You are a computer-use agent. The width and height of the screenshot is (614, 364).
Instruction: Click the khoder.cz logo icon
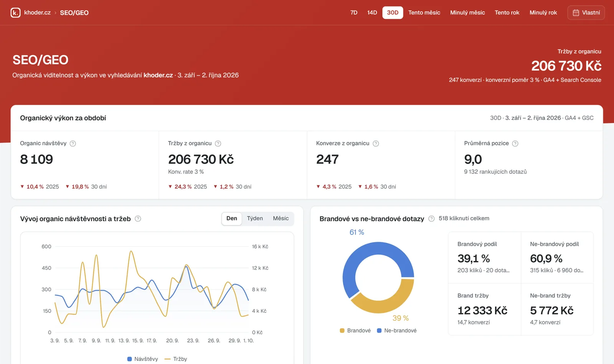15,13
